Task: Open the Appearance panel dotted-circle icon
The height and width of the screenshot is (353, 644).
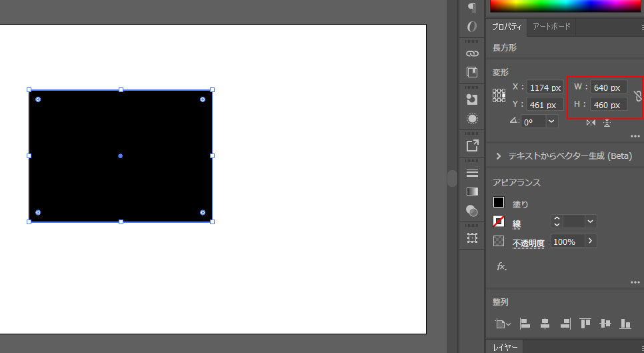Action: [472, 119]
